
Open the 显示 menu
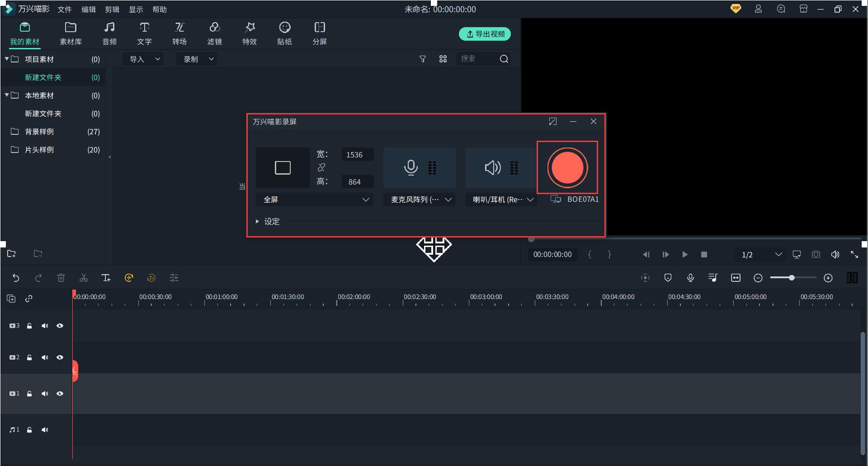click(136, 10)
